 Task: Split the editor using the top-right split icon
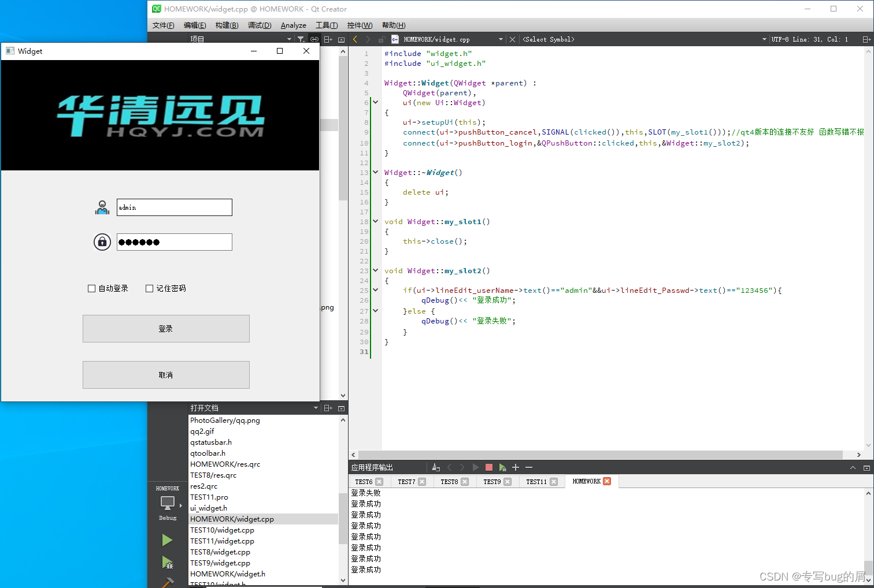(x=866, y=39)
